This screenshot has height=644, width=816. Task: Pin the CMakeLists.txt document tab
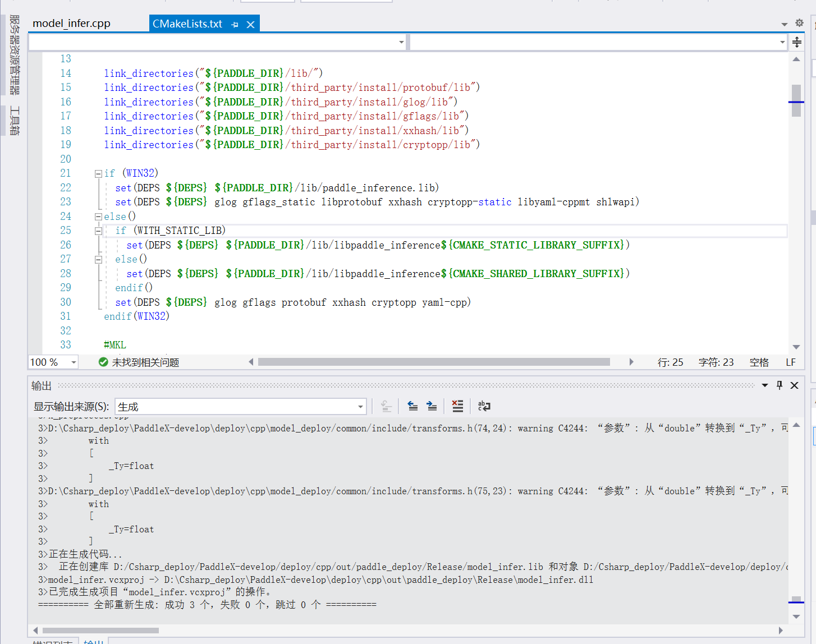tap(235, 24)
